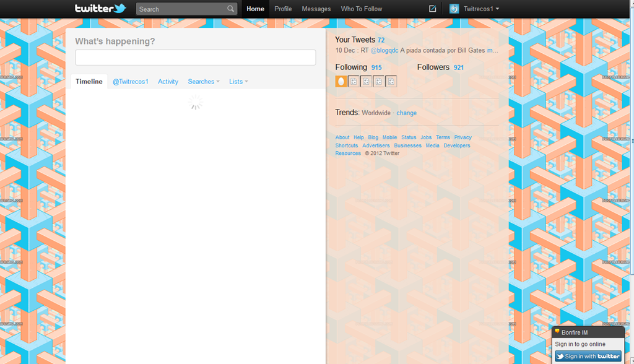Open the Mobile footer link
Image resolution: width=634 pixels, height=364 pixels.
tap(390, 137)
